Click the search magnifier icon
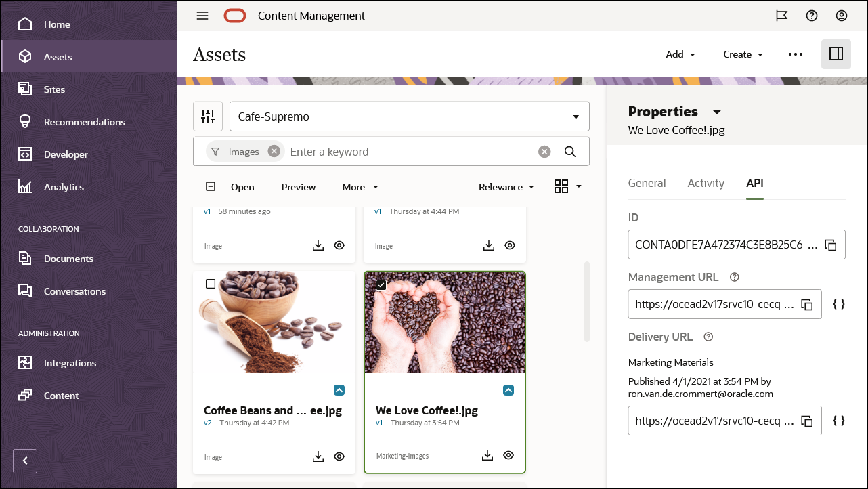Image resolution: width=868 pixels, height=489 pixels. [570, 152]
